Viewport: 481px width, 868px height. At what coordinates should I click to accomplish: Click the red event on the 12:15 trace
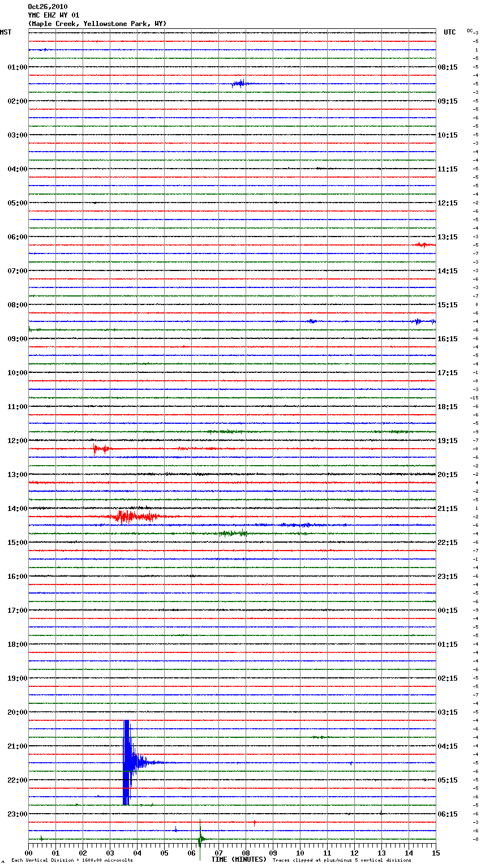point(101,449)
